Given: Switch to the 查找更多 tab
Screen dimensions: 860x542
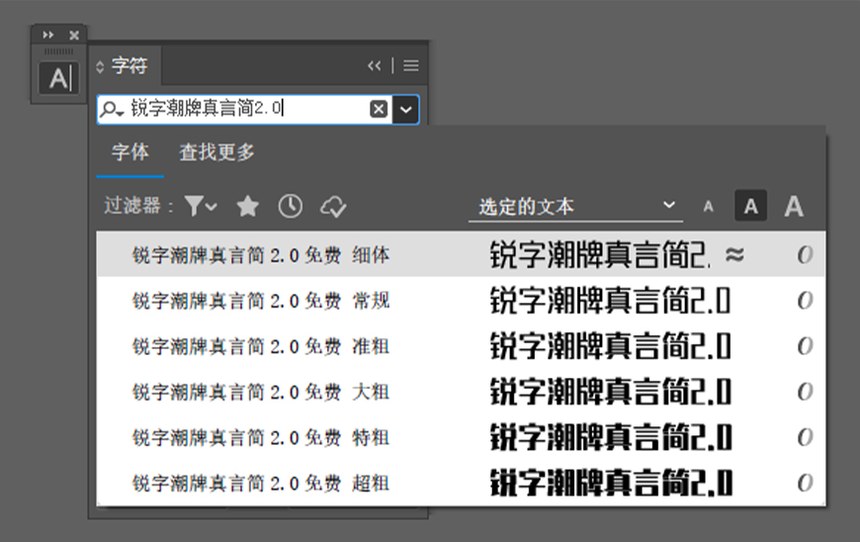Looking at the screenshot, I should tap(217, 152).
